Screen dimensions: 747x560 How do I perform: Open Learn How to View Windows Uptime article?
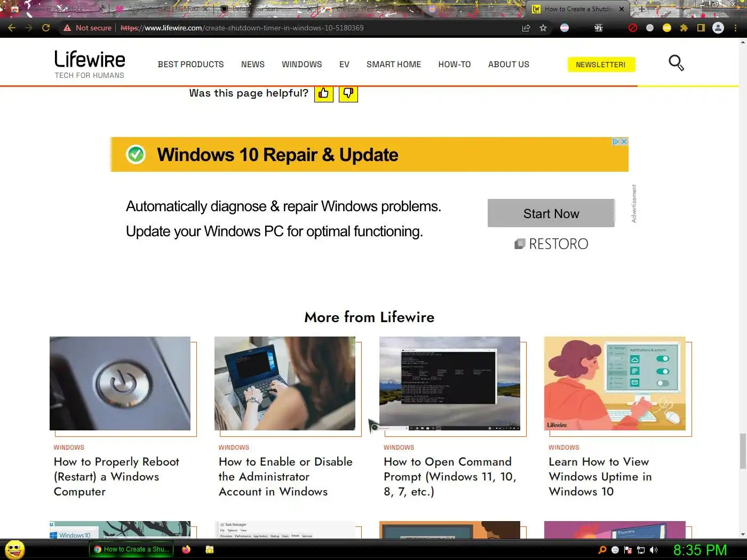pos(600,477)
